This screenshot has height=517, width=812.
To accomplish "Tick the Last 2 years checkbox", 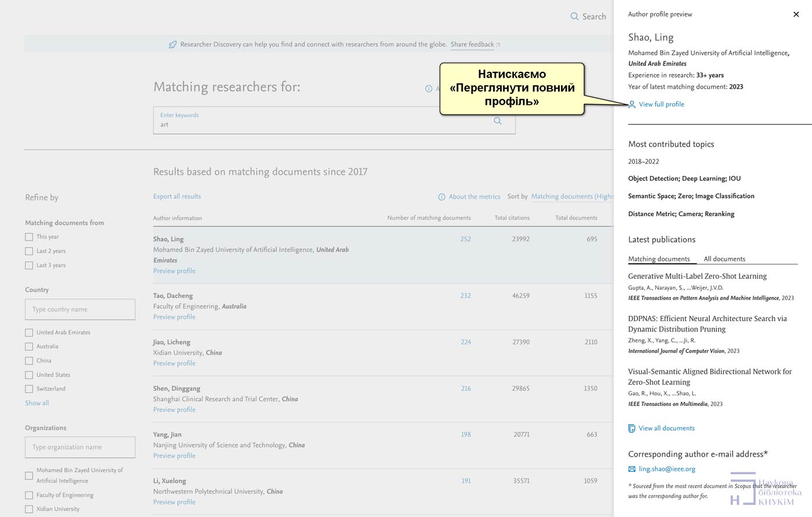I will (29, 251).
